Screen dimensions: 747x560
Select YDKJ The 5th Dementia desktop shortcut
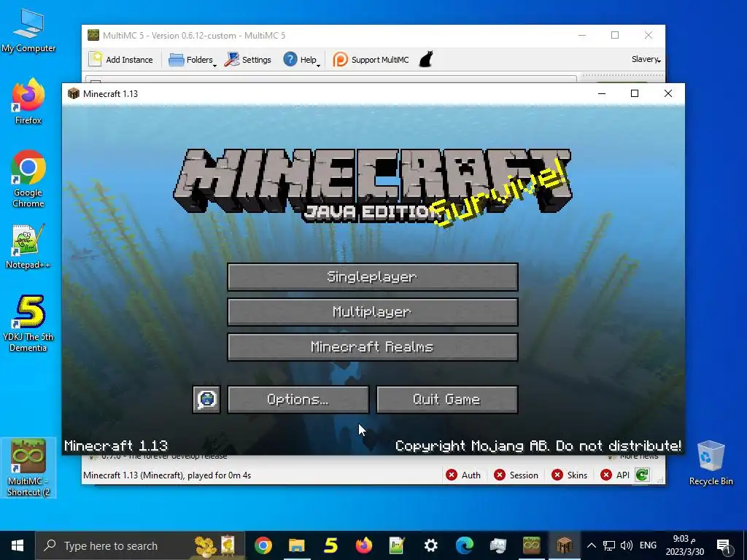click(28, 324)
